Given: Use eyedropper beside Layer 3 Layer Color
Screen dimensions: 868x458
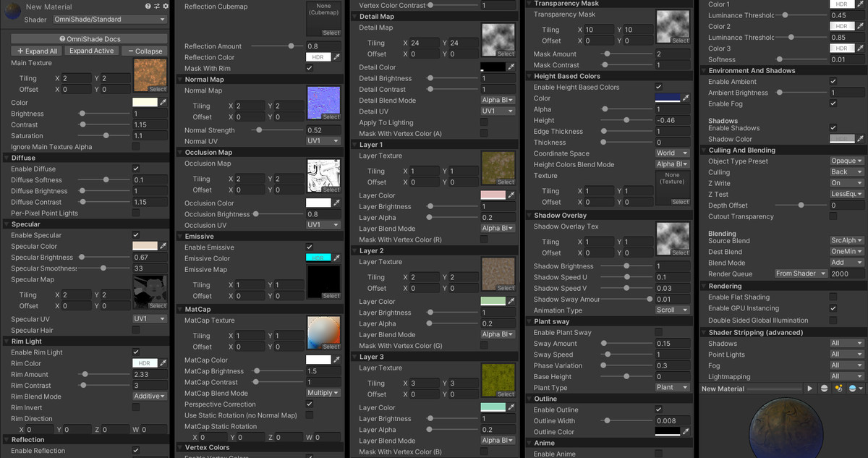Looking at the screenshot, I should tap(511, 407).
